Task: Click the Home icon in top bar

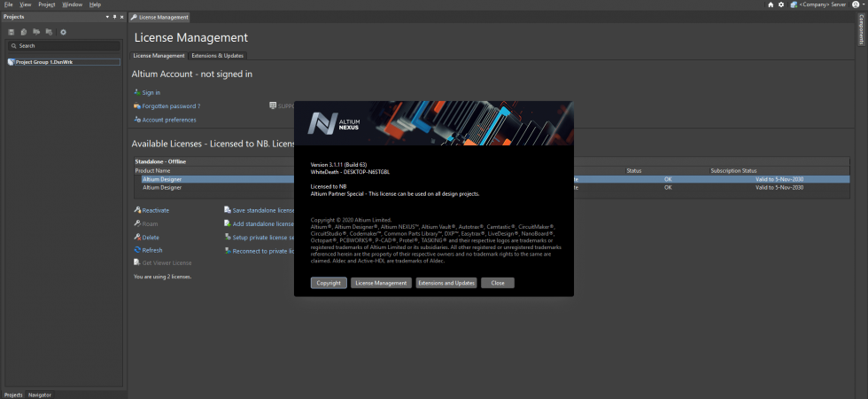Action: coord(771,4)
